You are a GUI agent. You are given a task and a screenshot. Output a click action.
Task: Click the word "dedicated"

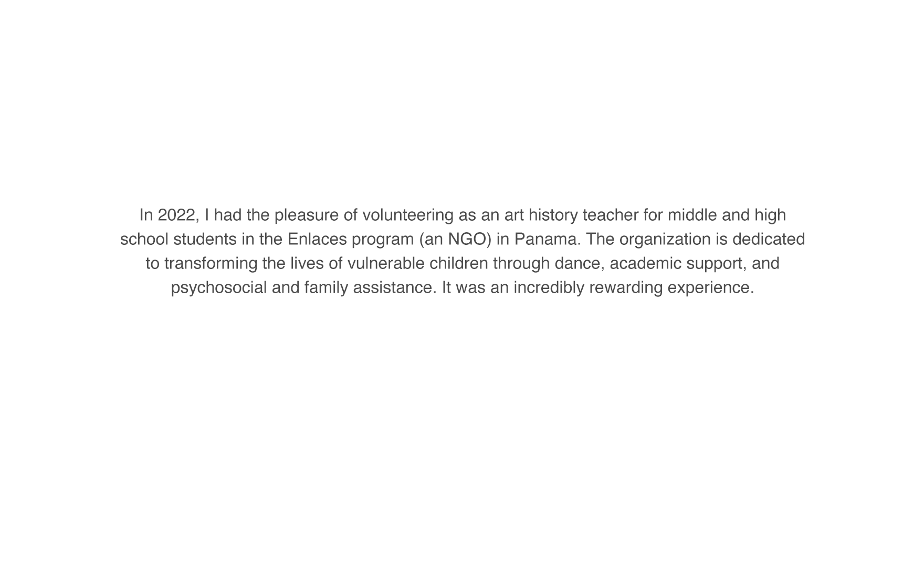point(769,239)
